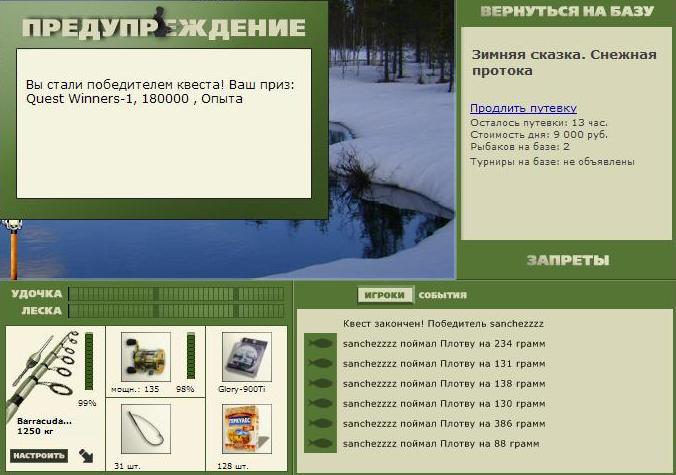
Task: Click the ПРЕДУПРЕЖДЕНИЕ dialog title
Action: 164,28
